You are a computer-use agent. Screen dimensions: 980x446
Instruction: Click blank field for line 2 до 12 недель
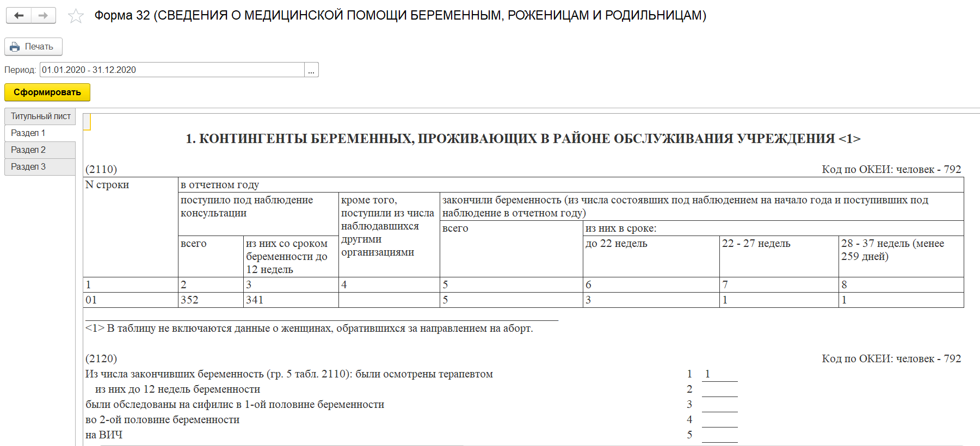click(x=719, y=389)
